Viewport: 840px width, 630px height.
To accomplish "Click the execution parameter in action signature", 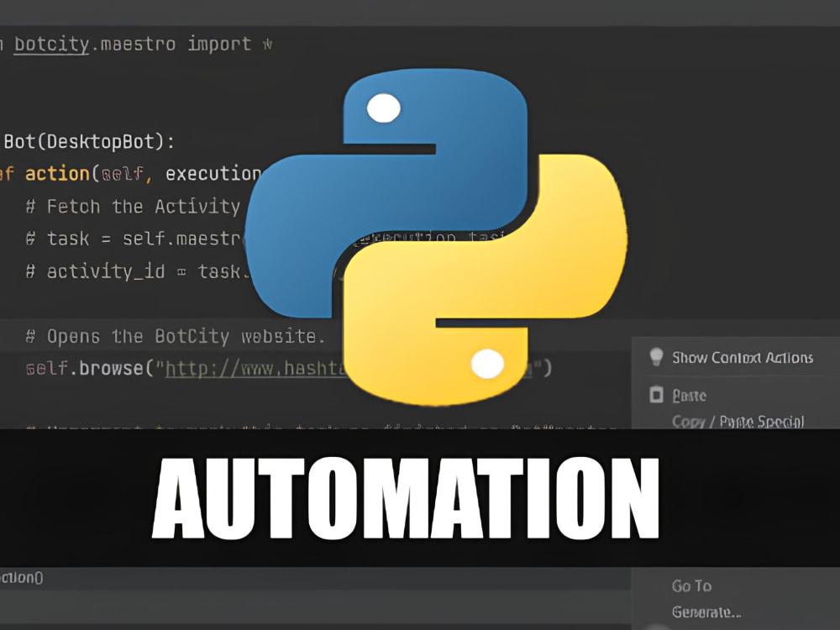I will [213, 174].
